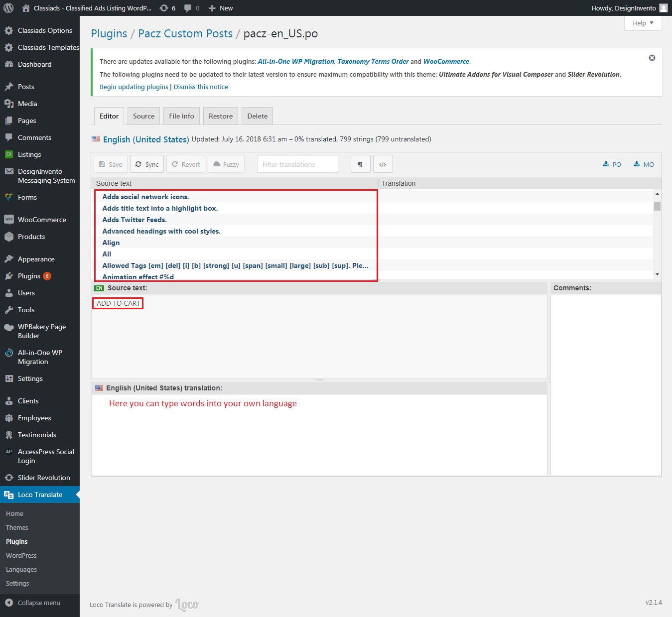Open the DesignInvento user avatar
672x617 pixels.
pos(663,8)
